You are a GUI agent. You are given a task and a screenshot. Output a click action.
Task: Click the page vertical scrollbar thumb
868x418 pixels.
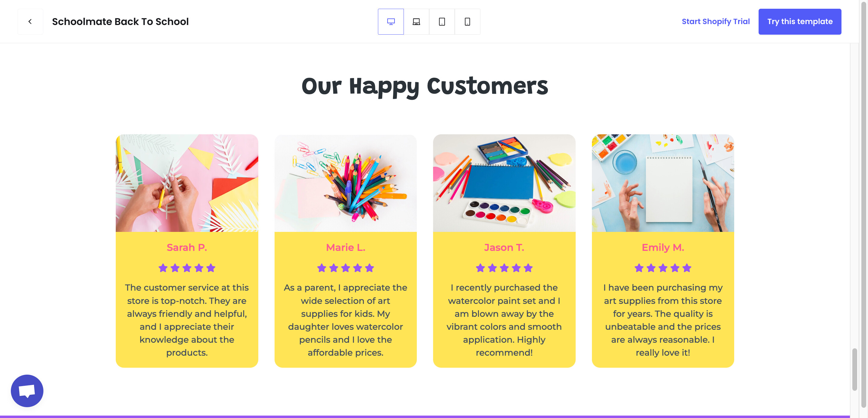(x=854, y=370)
